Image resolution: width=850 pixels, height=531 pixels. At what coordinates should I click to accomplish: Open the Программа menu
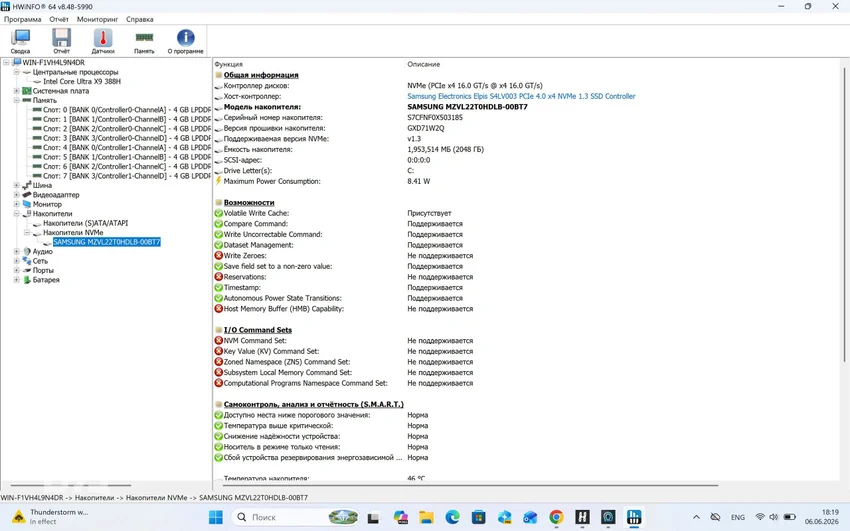point(23,19)
